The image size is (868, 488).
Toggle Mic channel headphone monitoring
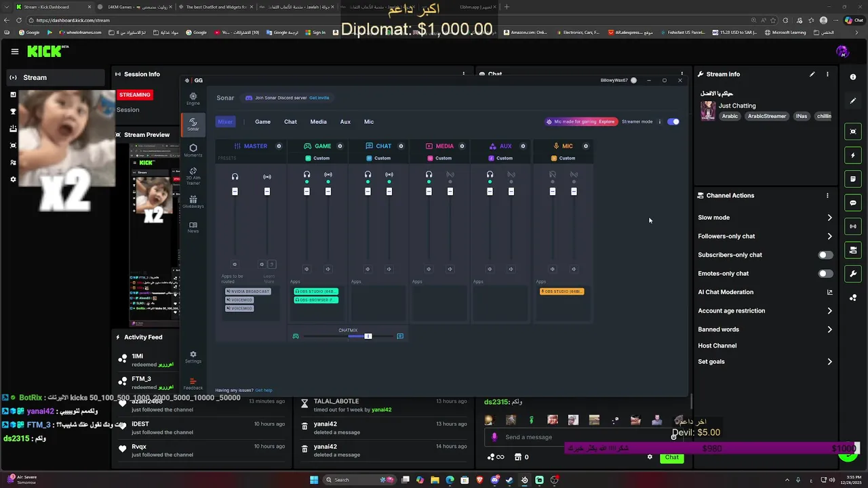pyautogui.click(x=553, y=175)
